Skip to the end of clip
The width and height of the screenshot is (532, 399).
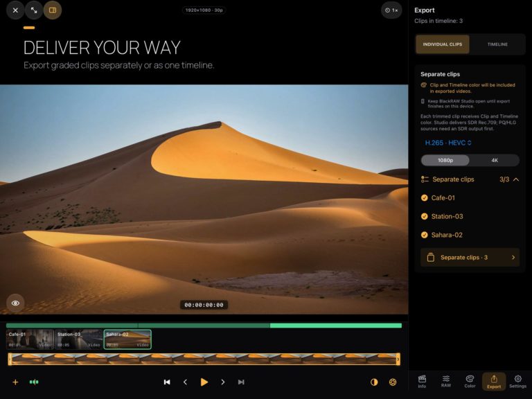point(241,382)
